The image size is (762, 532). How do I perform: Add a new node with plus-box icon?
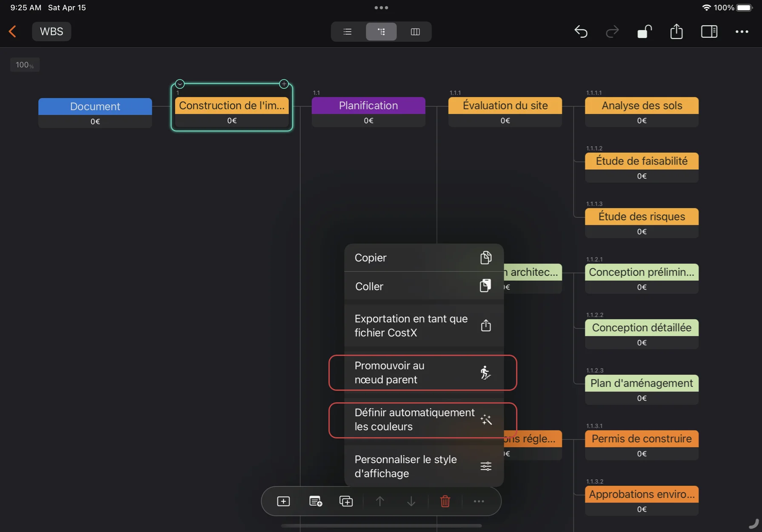283,501
